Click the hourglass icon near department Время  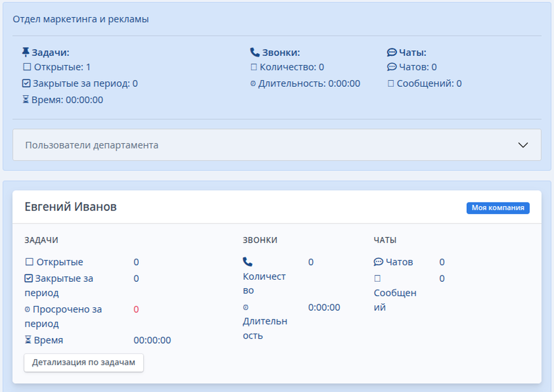[x=26, y=100]
